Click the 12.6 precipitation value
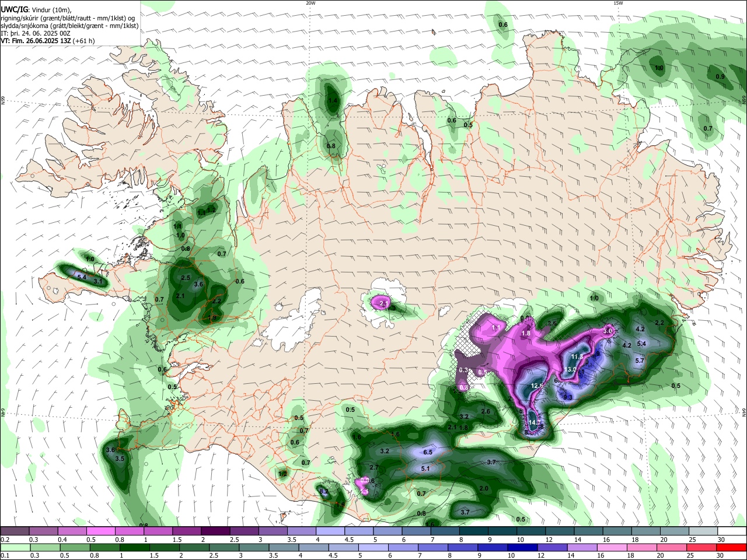This screenshot has width=747, height=560. click(537, 386)
